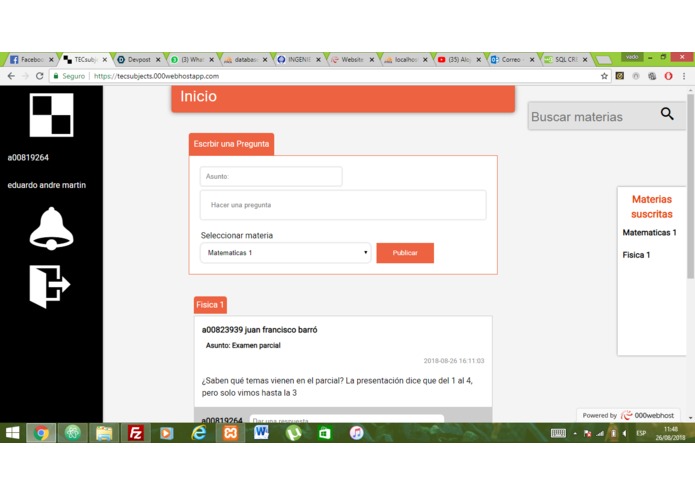Open iTunes from taskbar

[x=356, y=433]
